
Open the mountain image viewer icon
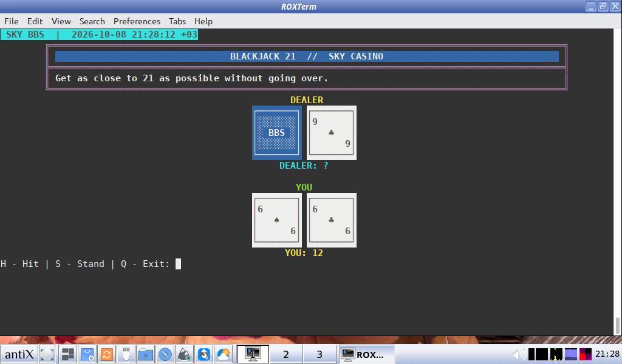coord(185,354)
